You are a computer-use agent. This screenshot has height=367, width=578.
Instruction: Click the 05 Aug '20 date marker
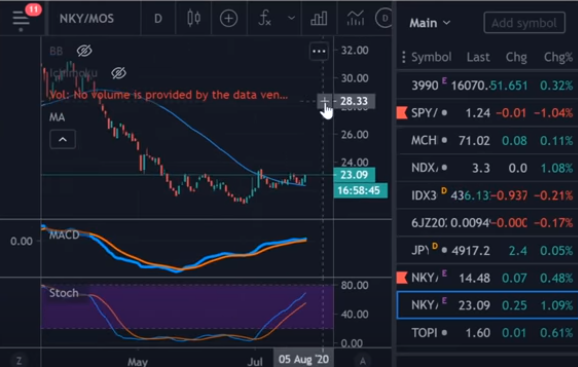tap(303, 359)
